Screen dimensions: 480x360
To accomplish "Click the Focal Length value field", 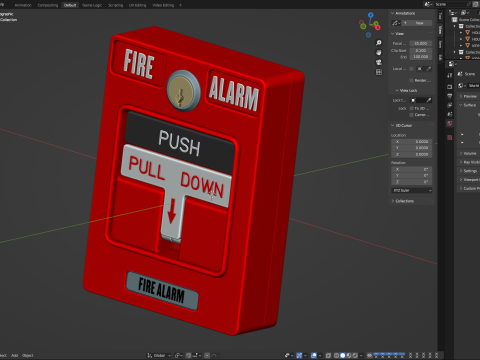I will pyautogui.click(x=421, y=43).
